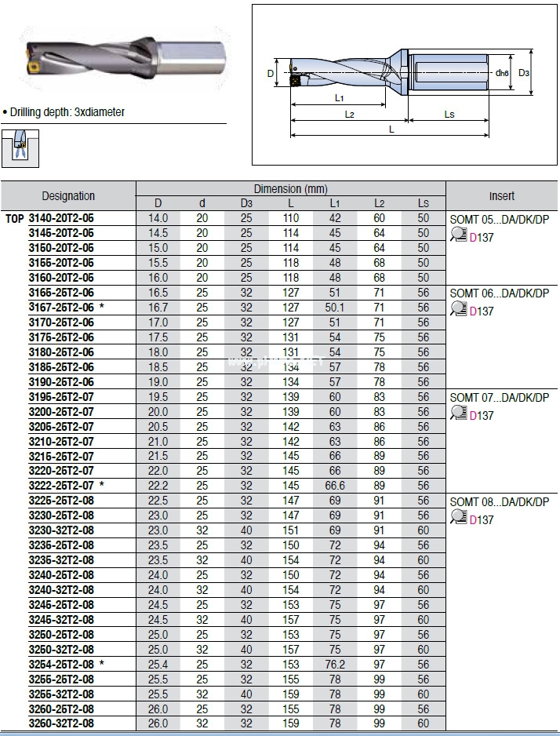Select the last row 3260-32T2-08
This screenshot has height=736, width=560.
tap(61, 723)
